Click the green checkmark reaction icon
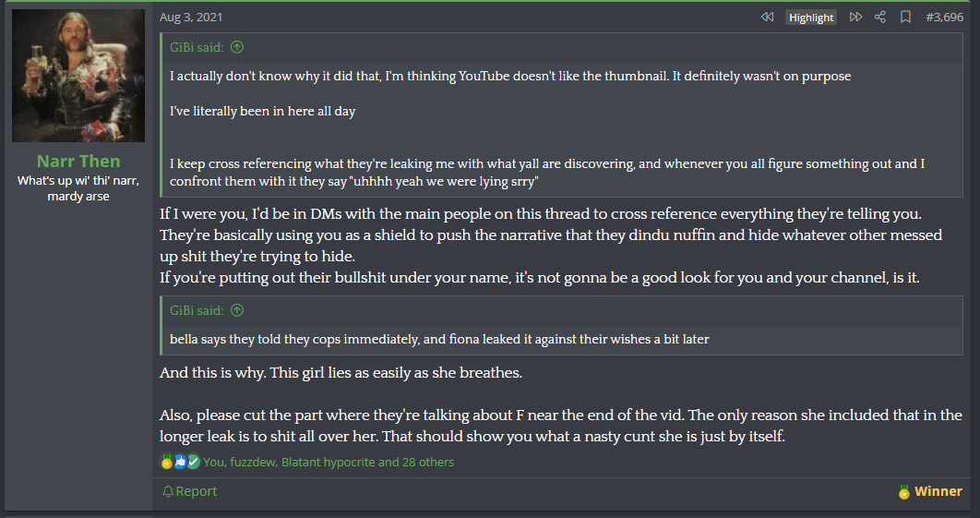This screenshot has width=980, height=518. (x=193, y=462)
